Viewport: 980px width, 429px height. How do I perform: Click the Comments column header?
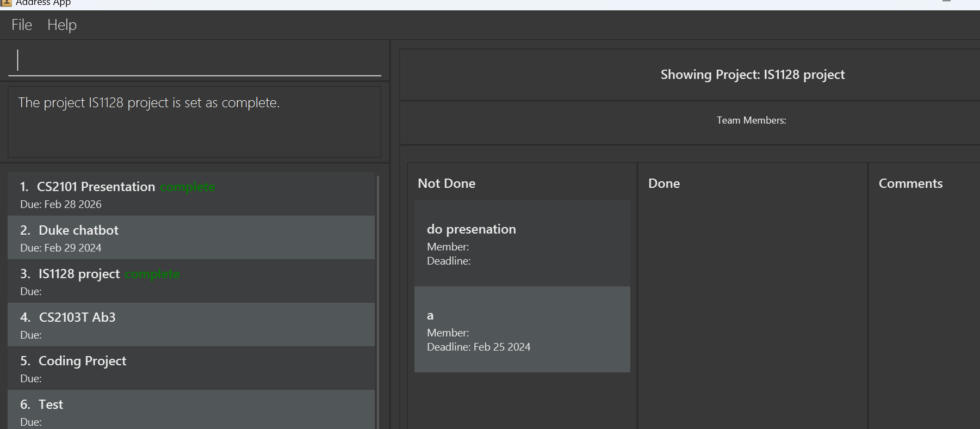click(911, 183)
